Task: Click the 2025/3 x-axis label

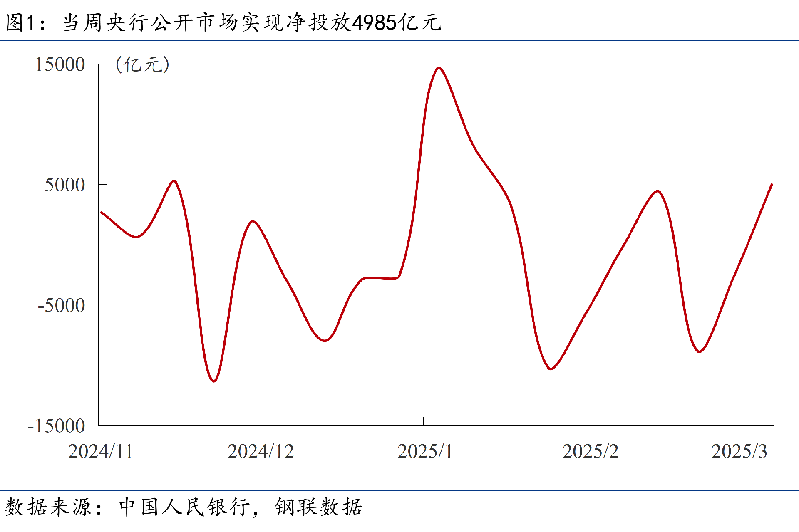Action: (x=739, y=451)
